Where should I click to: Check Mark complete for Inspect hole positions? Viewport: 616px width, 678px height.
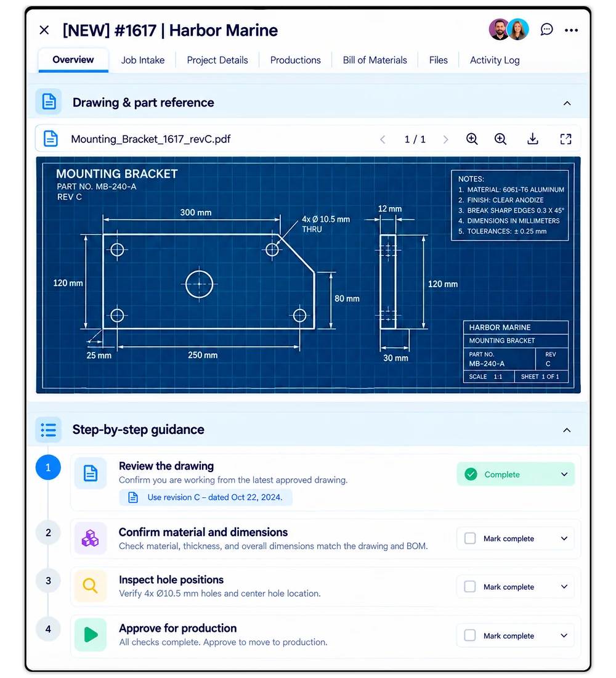(x=470, y=587)
